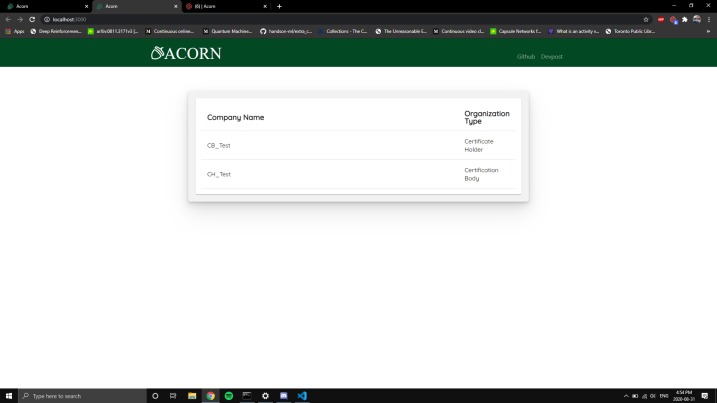Open the Quantum Machine bookmark

(x=227, y=32)
